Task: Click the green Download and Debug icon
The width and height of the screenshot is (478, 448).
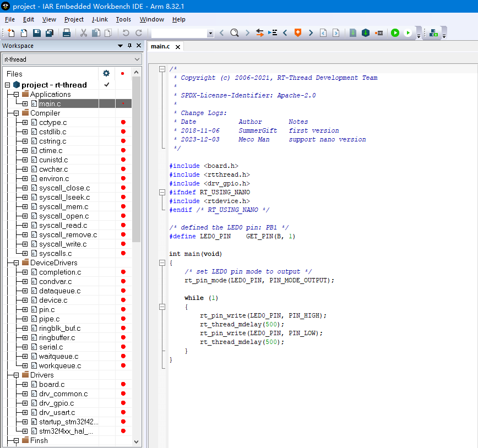Action: click(x=395, y=33)
